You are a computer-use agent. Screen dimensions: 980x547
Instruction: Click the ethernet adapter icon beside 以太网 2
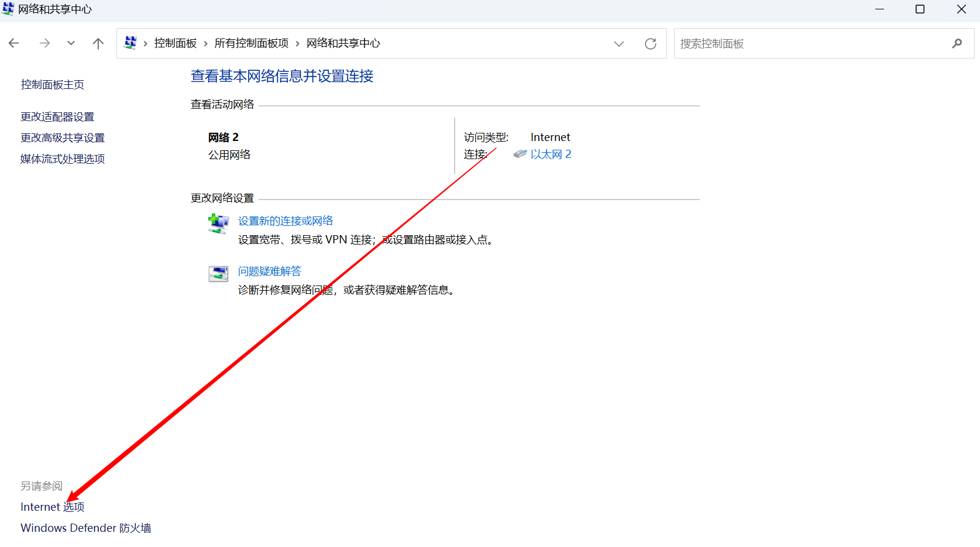tap(520, 154)
